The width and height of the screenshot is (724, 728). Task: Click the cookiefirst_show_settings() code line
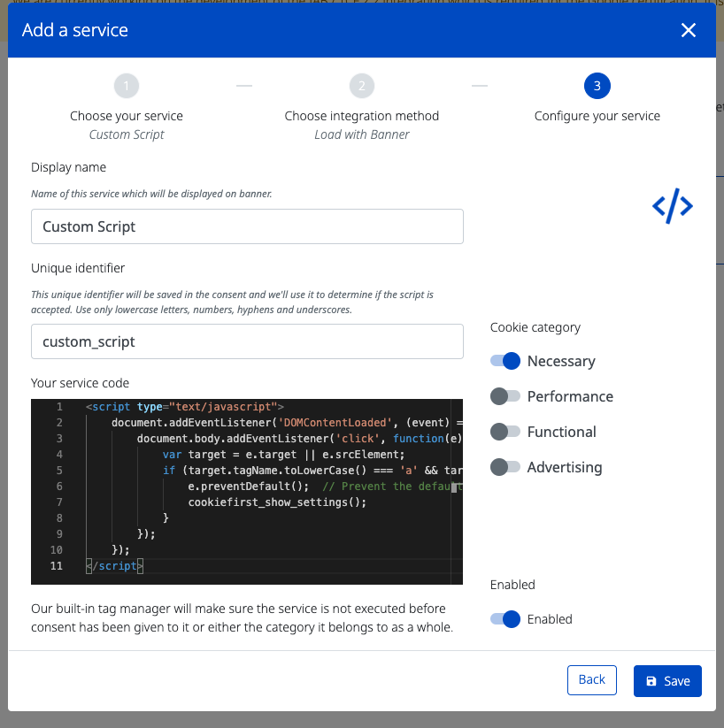277,502
